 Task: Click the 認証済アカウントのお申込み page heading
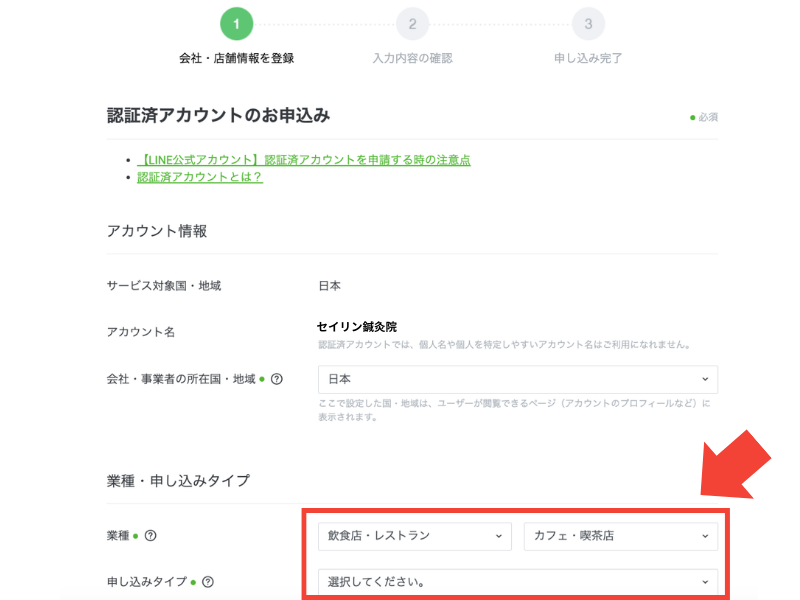tap(218, 115)
